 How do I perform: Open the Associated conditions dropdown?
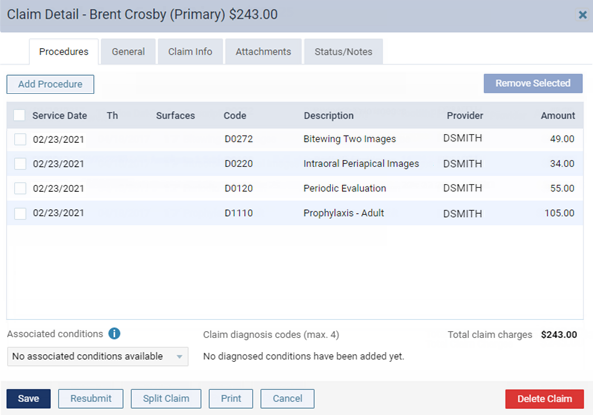(98, 356)
